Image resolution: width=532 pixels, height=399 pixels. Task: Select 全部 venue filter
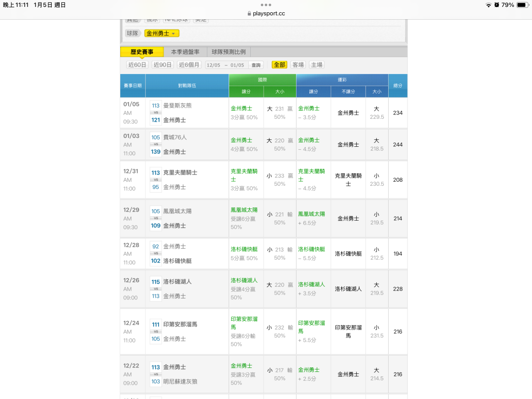tap(280, 65)
